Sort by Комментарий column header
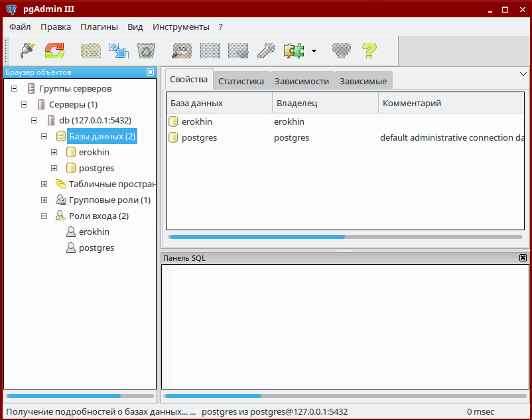Screen dimensions: 532x420 (451, 103)
